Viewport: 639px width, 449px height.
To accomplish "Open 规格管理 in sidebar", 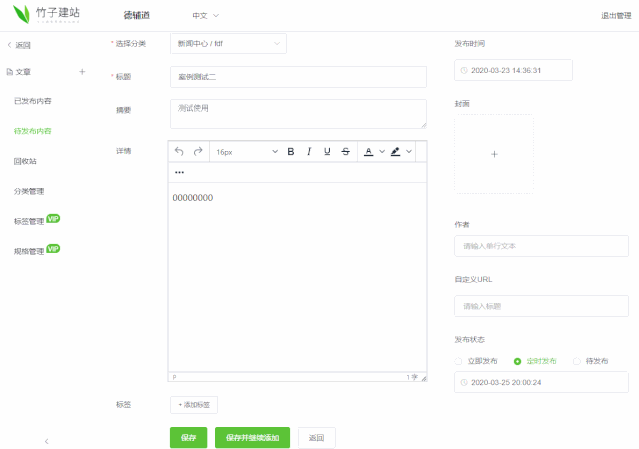I will [x=29, y=251].
